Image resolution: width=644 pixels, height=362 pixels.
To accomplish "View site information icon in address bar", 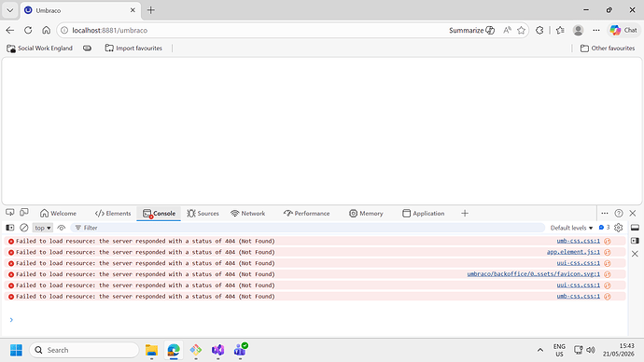I will [64, 31].
